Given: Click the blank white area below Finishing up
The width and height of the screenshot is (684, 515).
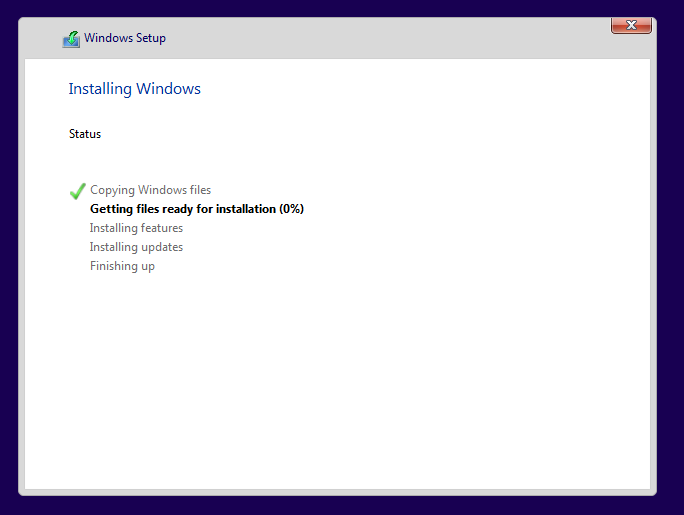Looking at the screenshot, I should [x=337, y=379].
